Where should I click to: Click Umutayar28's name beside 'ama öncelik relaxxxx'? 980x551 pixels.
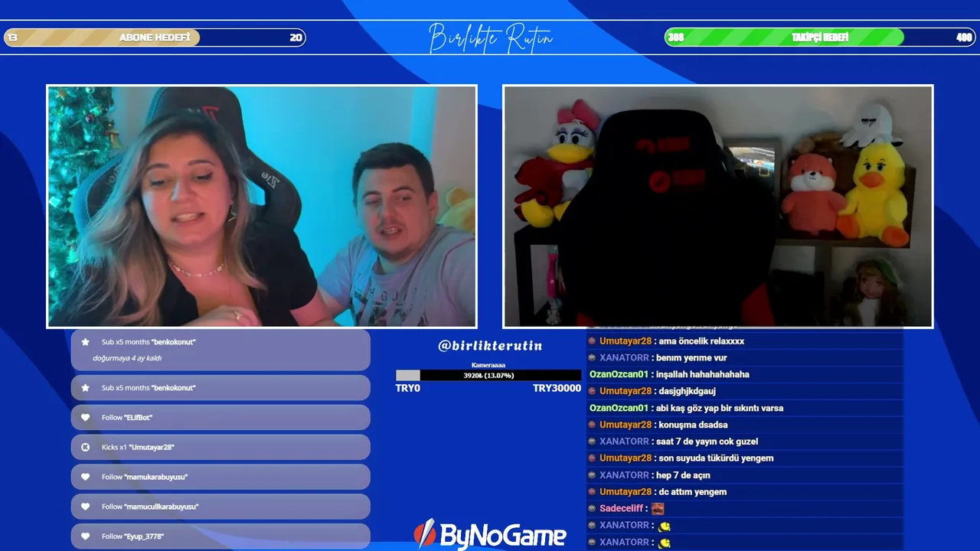point(626,341)
